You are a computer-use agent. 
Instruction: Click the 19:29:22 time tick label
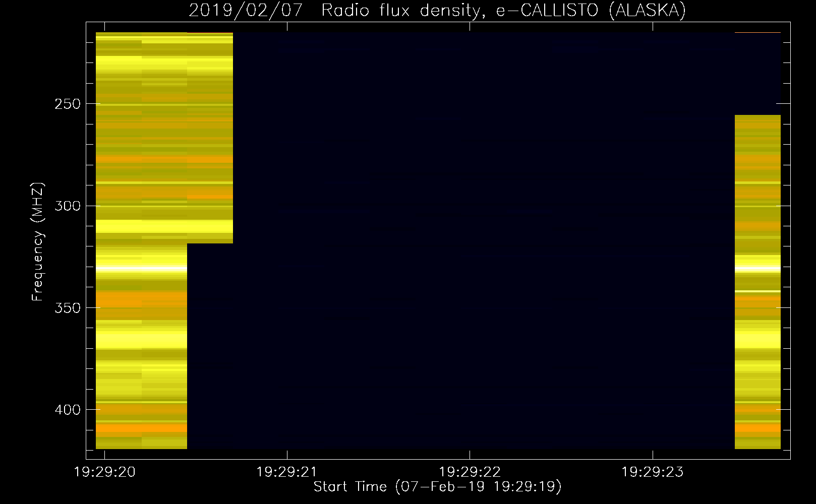tap(470, 472)
